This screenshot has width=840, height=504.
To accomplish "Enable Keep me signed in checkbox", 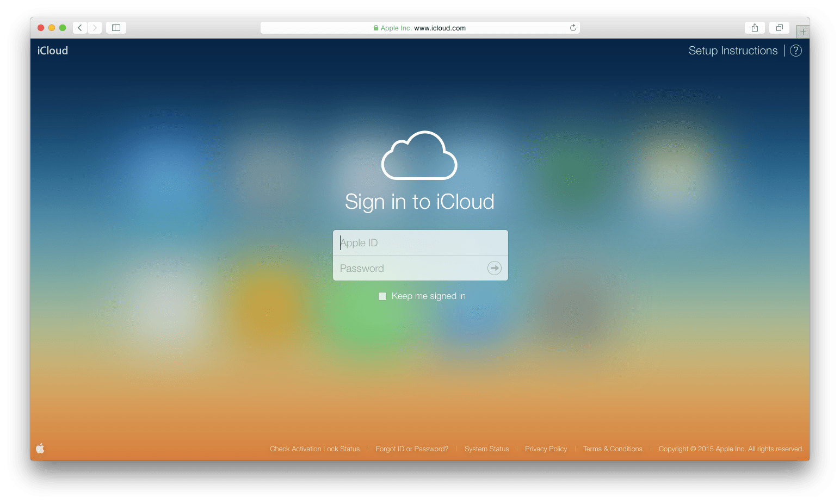I will [x=382, y=296].
